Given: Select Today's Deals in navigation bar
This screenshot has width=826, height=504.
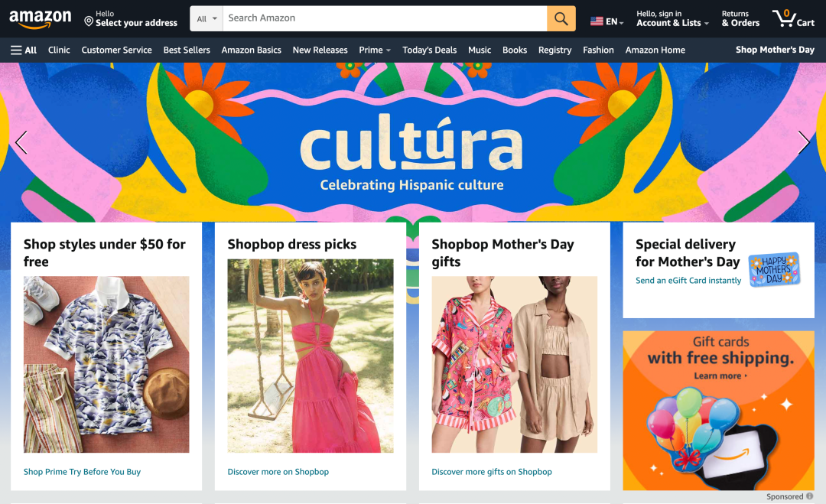Looking at the screenshot, I should (x=429, y=50).
